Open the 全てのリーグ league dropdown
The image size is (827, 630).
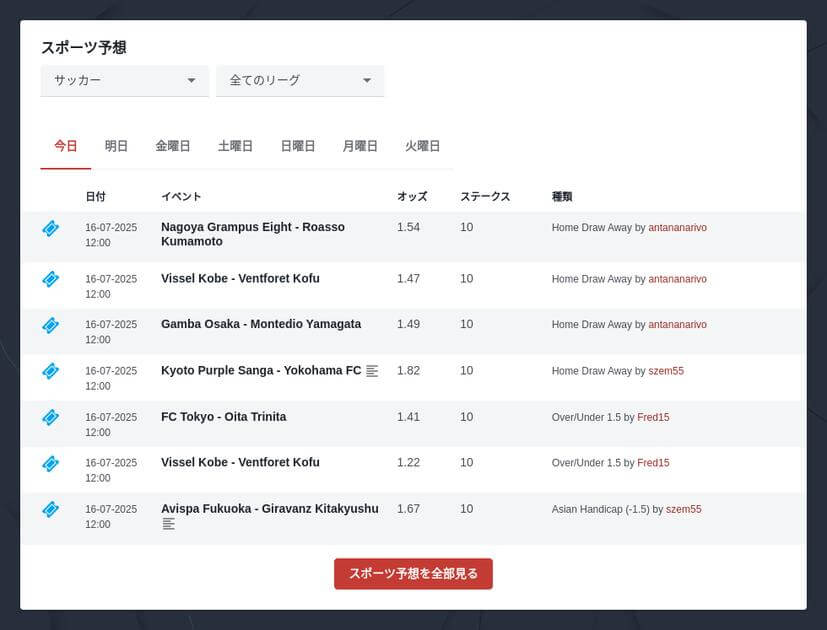click(x=300, y=81)
